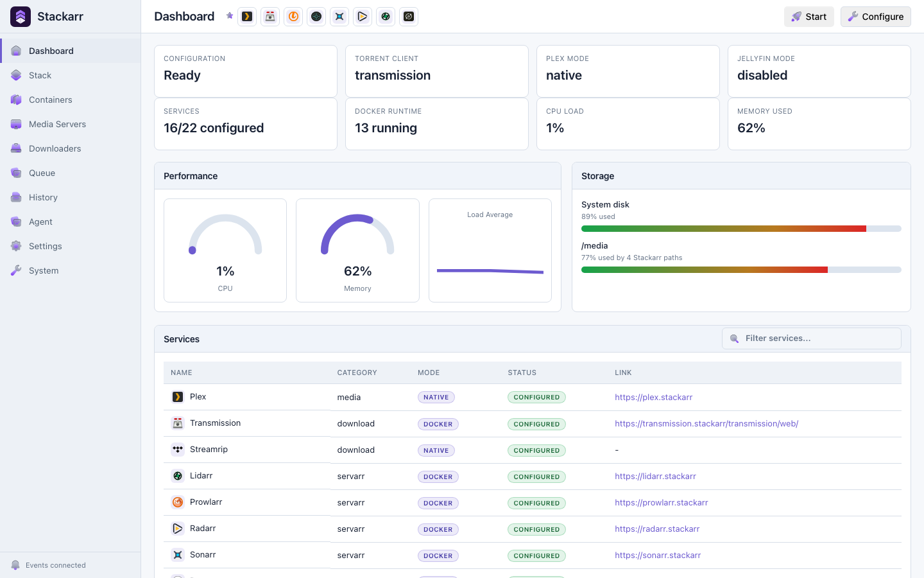Image resolution: width=924 pixels, height=578 pixels.
Task: Click the Plex Mode native card
Action: 628,71
